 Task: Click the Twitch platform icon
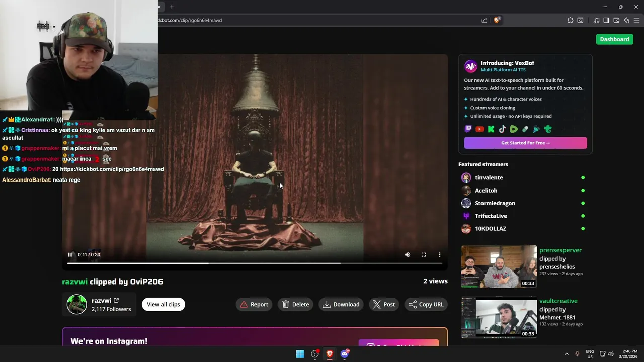[x=468, y=129]
